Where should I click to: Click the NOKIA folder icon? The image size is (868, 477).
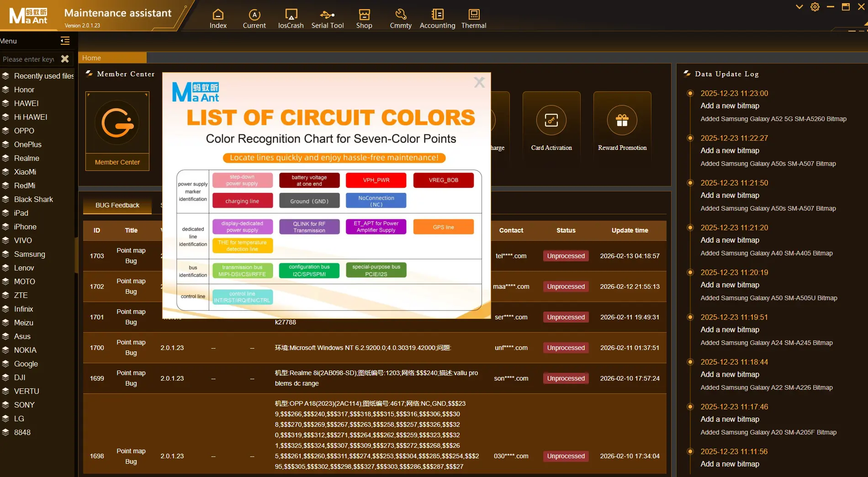coord(5,350)
